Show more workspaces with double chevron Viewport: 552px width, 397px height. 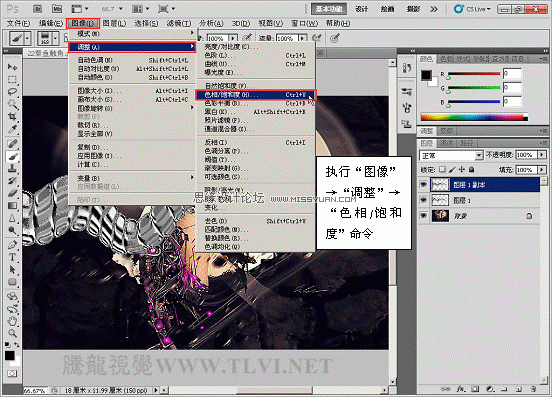pos(434,9)
